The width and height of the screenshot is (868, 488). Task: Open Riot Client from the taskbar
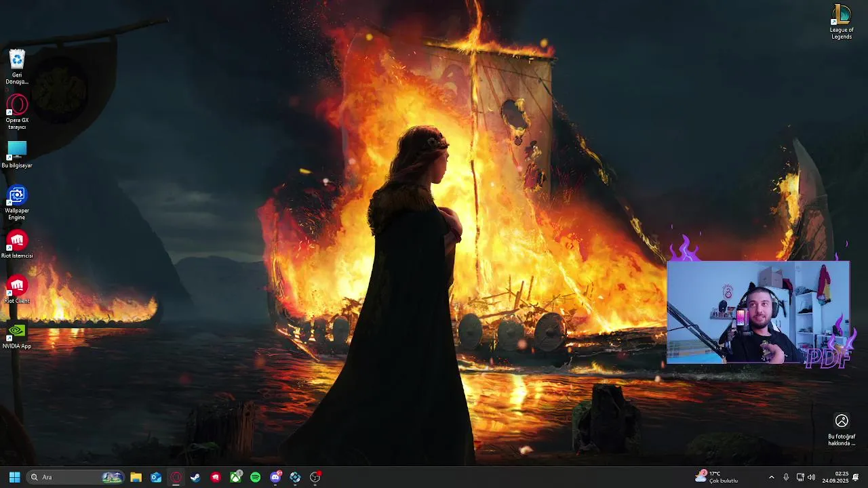(216, 477)
